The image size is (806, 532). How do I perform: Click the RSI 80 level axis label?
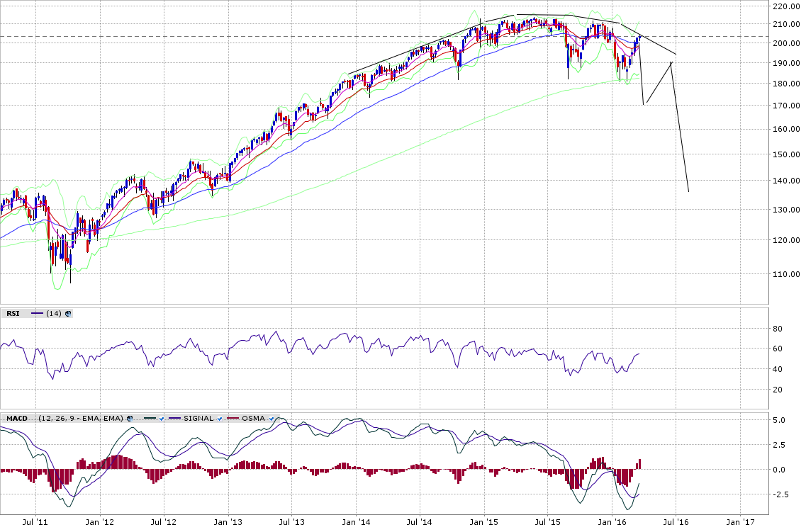click(777, 329)
